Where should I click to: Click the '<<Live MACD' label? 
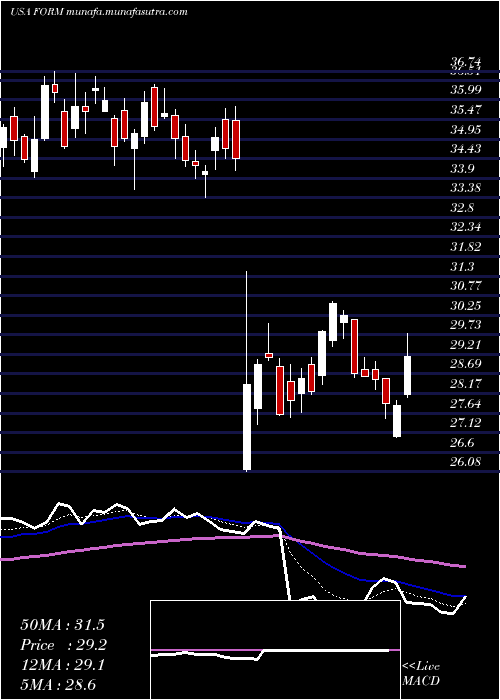[421, 674]
